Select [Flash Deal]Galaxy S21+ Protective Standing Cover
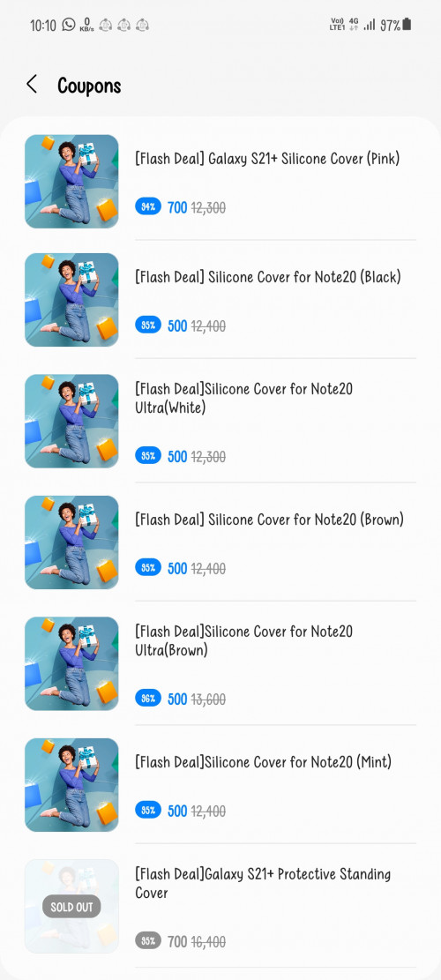The height and width of the screenshot is (980, 441). (263, 883)
